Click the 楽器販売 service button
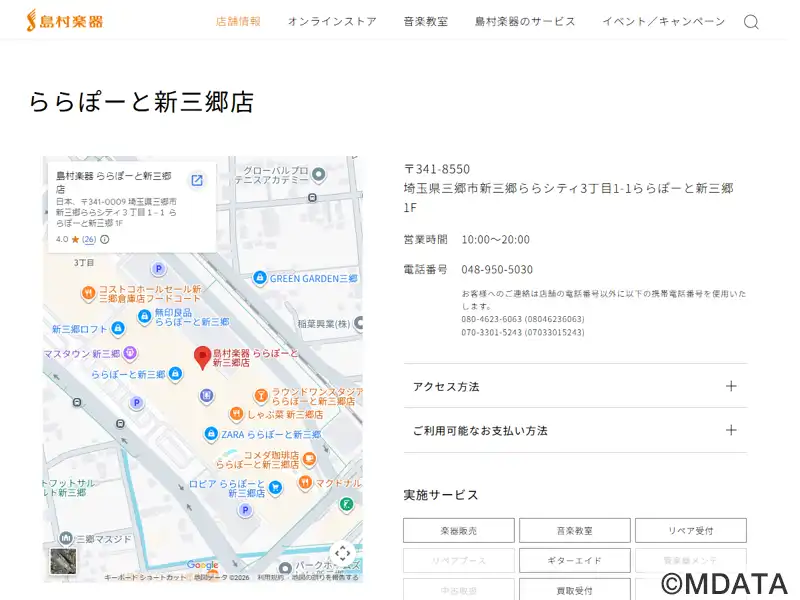The height and width of the screenshot is (600, 800). click(459, 531)
